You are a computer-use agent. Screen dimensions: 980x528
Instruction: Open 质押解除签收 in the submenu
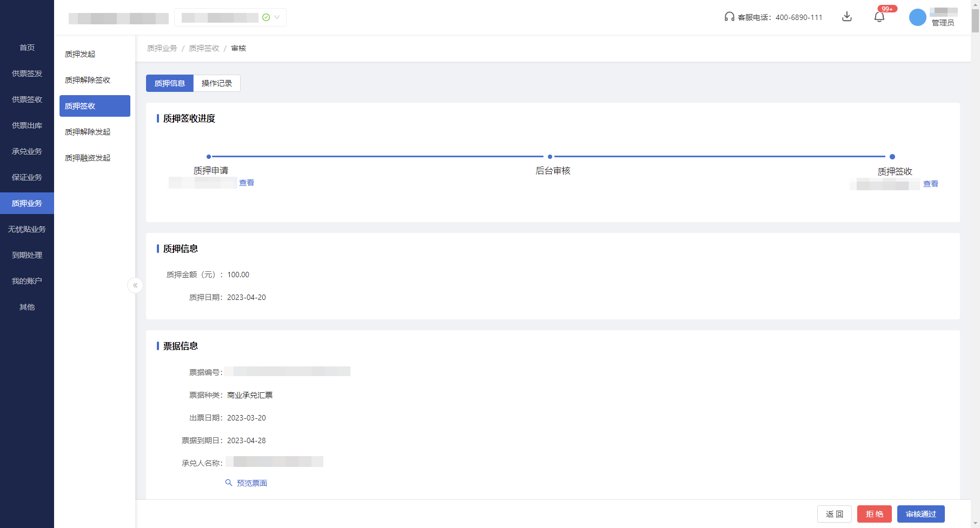(x=88, y=80)
